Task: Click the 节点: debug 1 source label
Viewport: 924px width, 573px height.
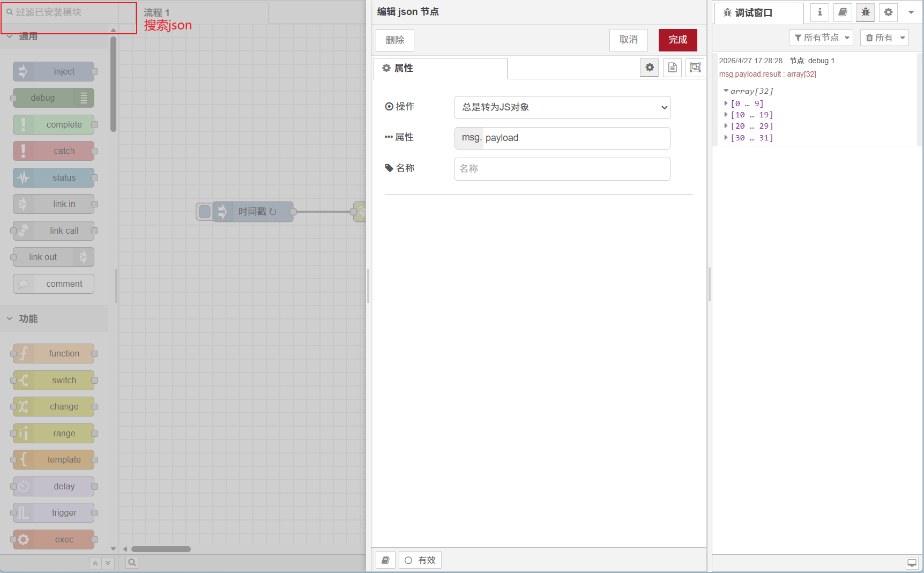Action: [812, 61]
